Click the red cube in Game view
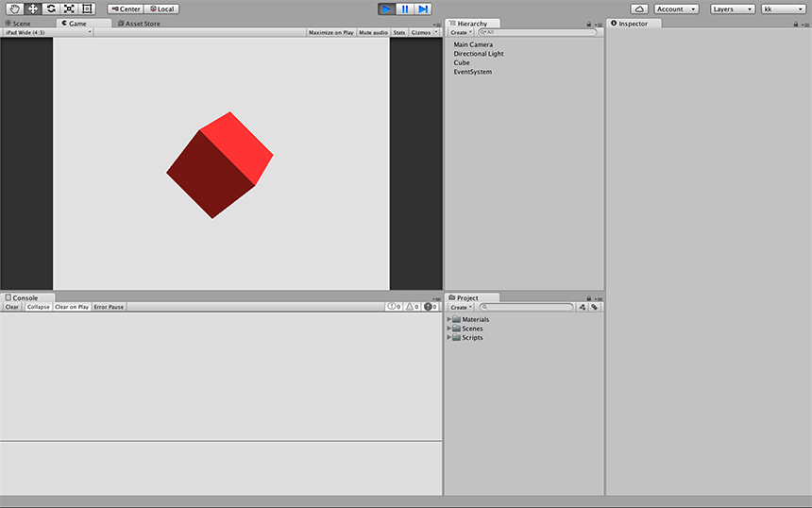The image size is (812, 508). 219,165
